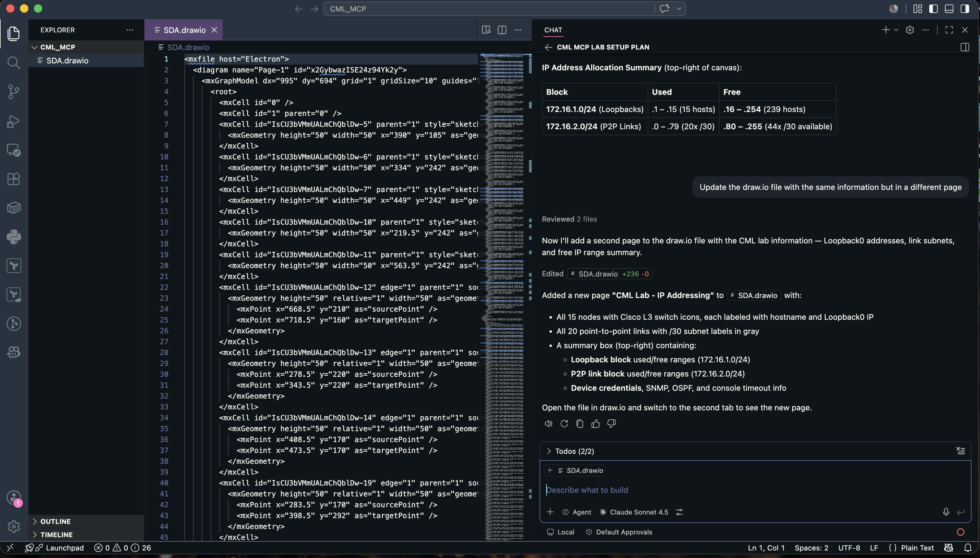Open configure tools icon beside model name
Image resolution: width=980 pixels, height=558 pixels.
click(x=679, y=512)
